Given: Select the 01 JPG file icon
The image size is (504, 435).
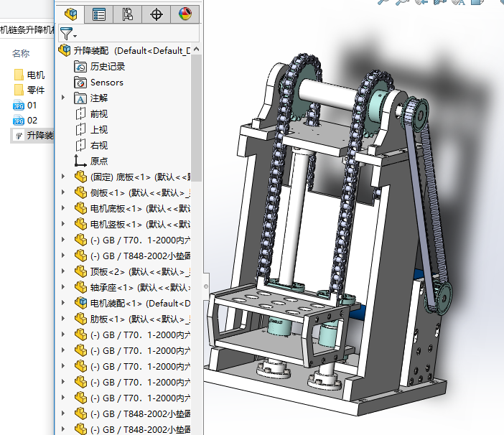Looking at the screenshot, I should [x=19, y=105].
